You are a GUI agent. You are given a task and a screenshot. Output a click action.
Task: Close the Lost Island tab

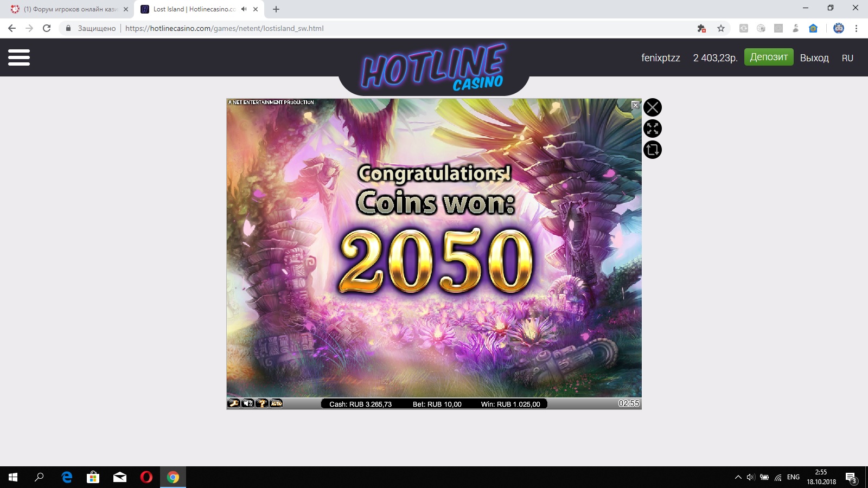256,9
